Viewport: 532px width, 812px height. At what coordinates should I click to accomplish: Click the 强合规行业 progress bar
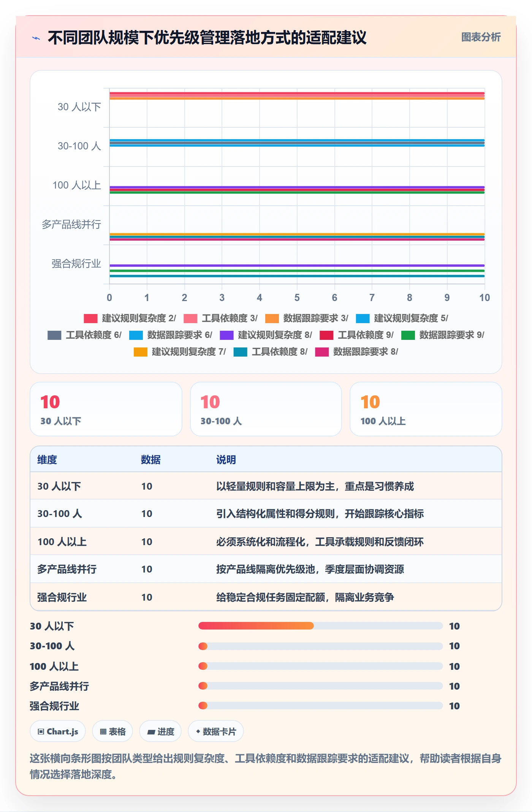[320, 706]
